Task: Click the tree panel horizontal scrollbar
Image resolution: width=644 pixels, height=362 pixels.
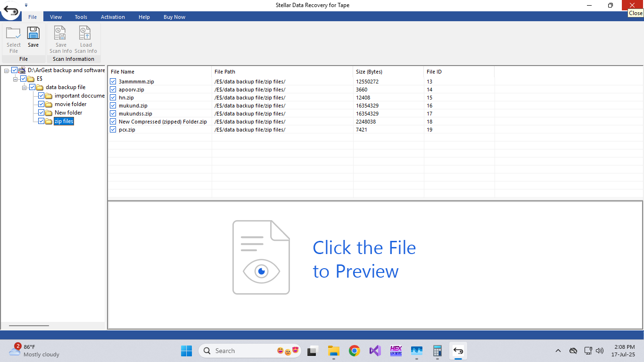Action: (x=29, y=326)
